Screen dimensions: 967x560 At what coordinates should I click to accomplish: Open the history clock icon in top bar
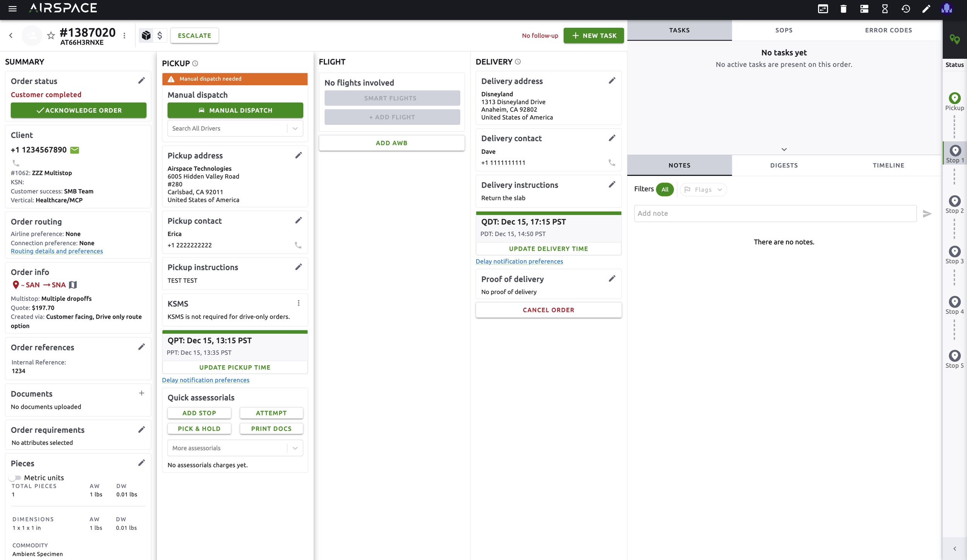pyautogui.click(x=905, y=9)
